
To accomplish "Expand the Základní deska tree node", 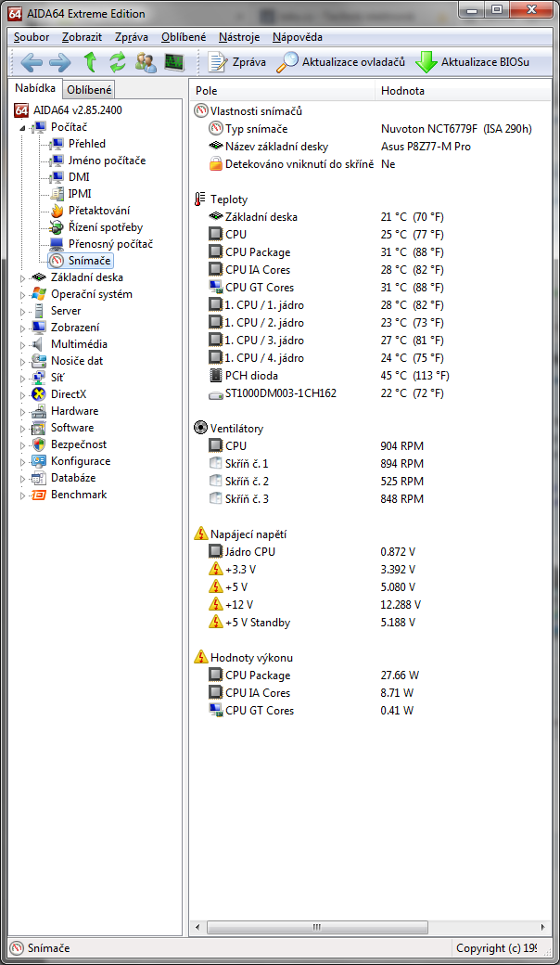I will click(23, 278).
